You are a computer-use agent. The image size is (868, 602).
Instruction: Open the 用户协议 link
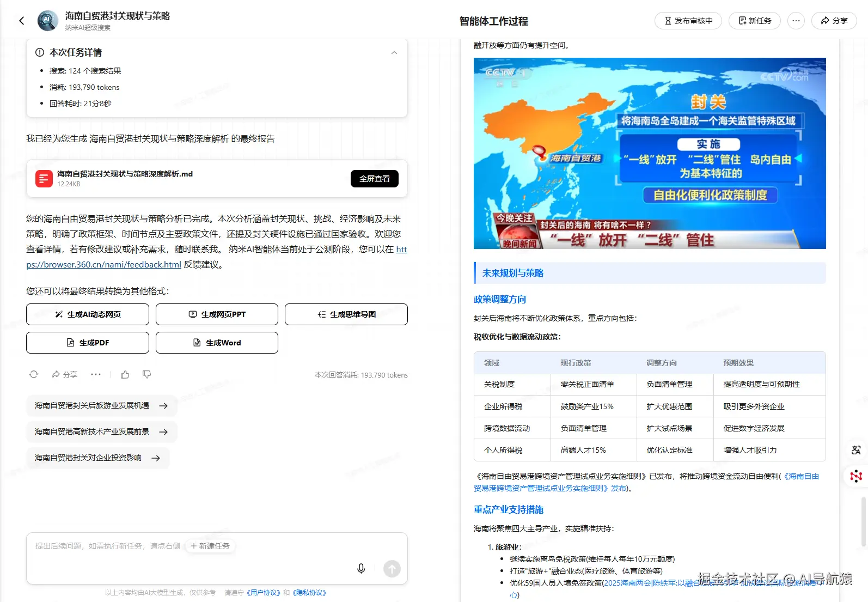264,593
